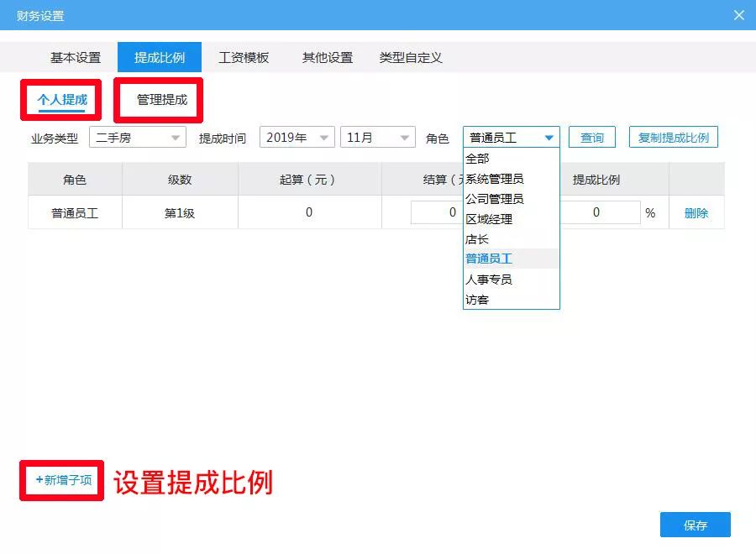Click 新增子项 to add a sub-item
This screenshot has height=554, width=756.
click(60, 480)
